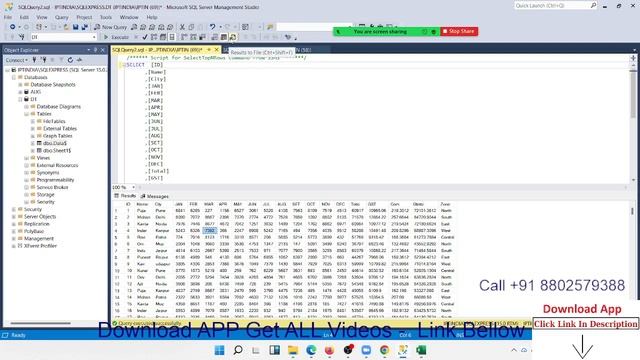Switch to the Messages tab
This screenshot has width=640, height=360.
(155, 196)
